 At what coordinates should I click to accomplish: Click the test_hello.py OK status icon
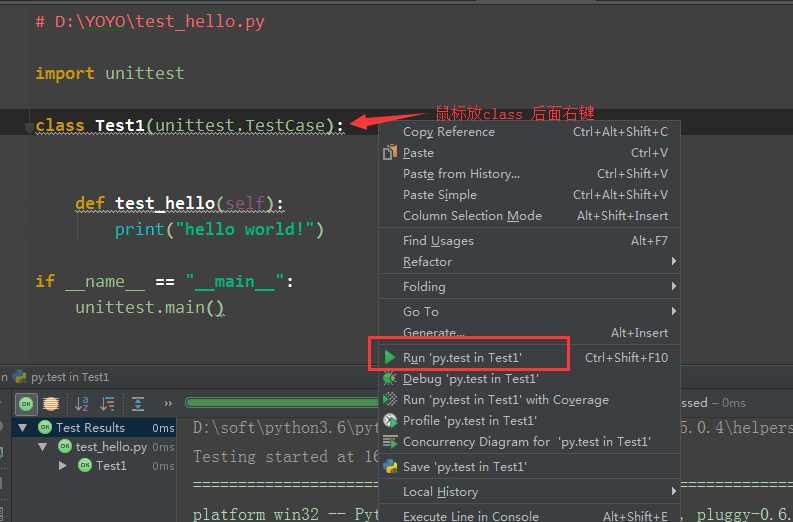[65, 446]
